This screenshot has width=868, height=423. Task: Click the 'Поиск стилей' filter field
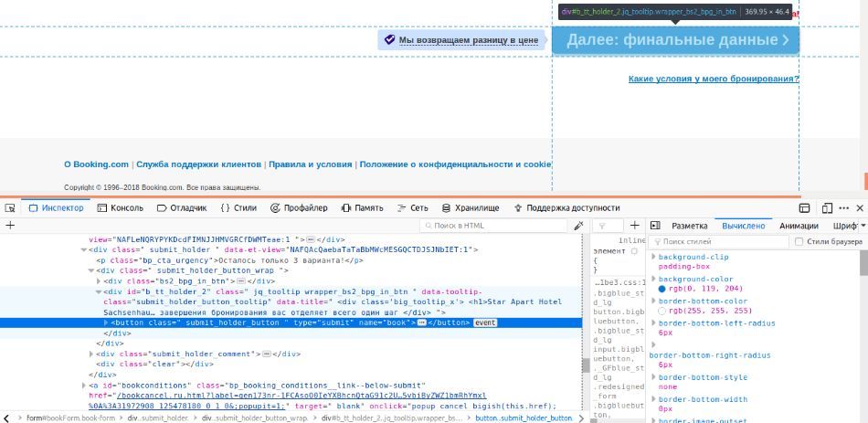pyautogui.click(x=718, y=242)
